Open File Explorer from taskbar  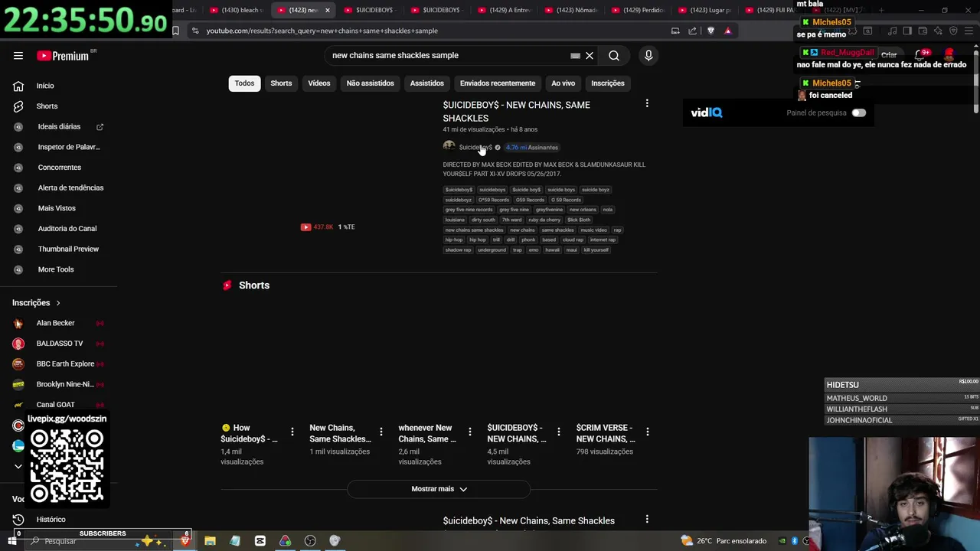point(210,541)
